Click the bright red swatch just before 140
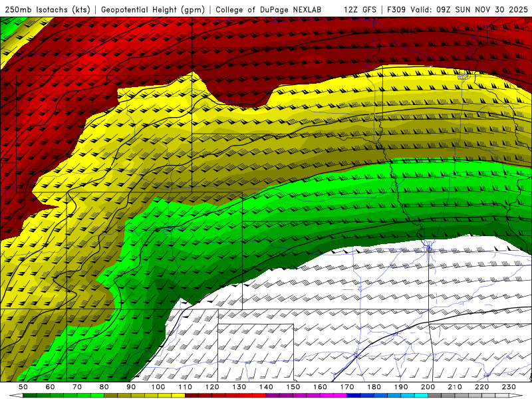 pos(259,396)
